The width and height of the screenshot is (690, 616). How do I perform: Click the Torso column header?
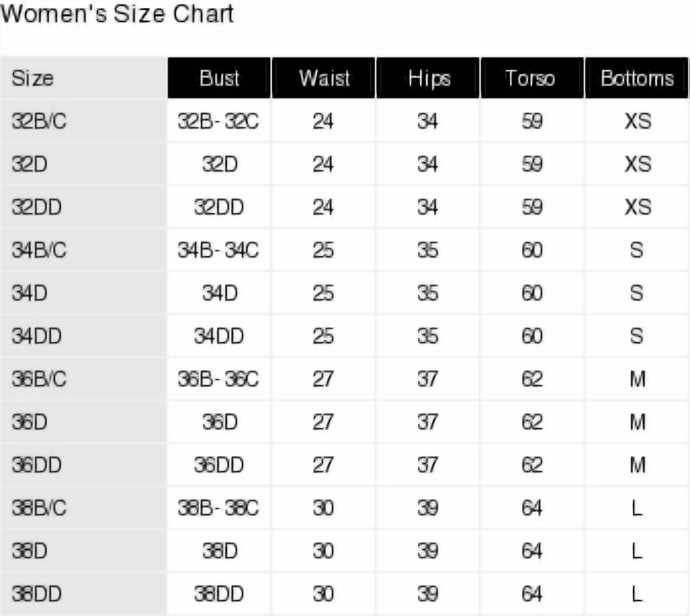point(532,78)
